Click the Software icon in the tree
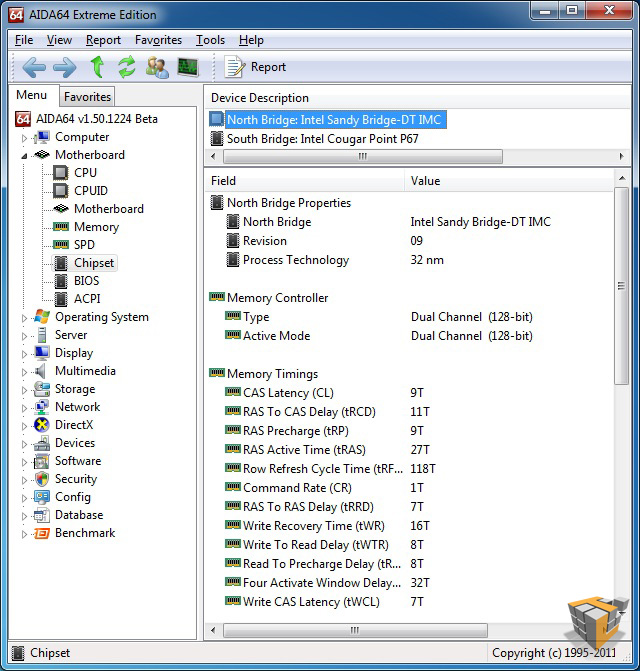 (x=42, y=461)
